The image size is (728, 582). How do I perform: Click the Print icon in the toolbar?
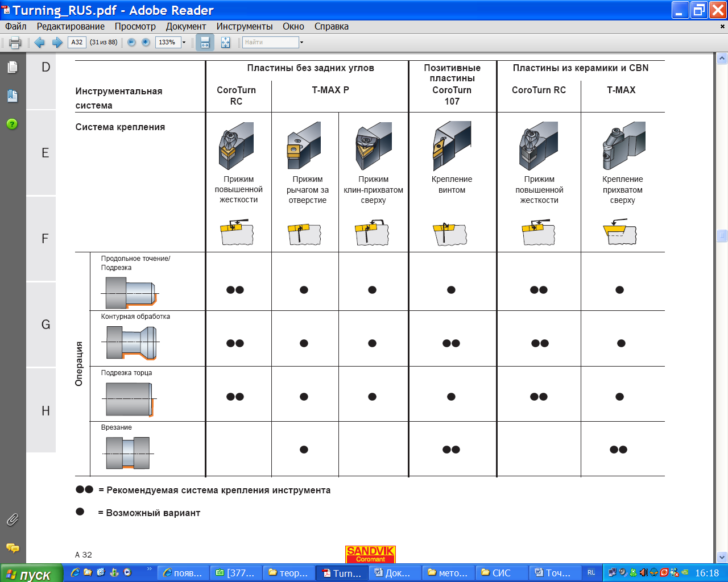pyautogui.click(x=15, y=42)
